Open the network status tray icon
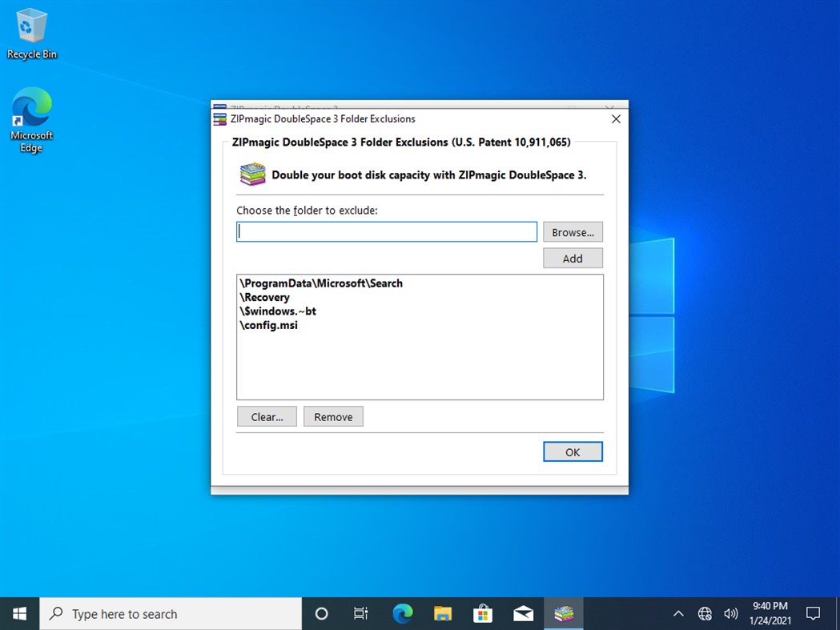This screenshot has width=840, height=630. click(x=705, y=613)
